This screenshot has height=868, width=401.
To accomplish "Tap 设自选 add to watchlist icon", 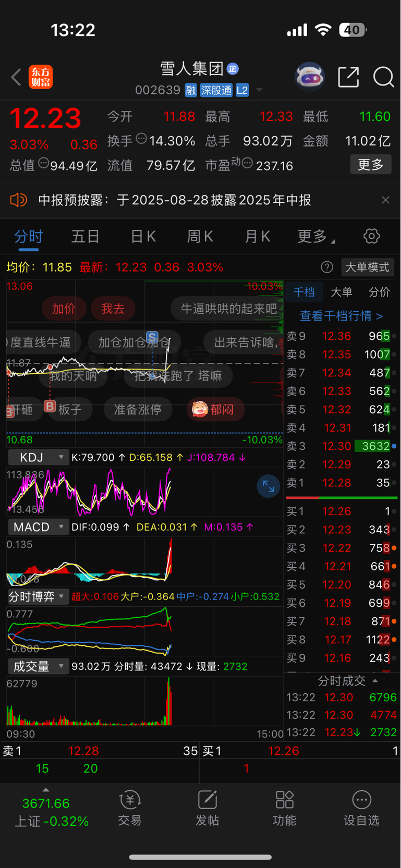I will click(361, 809).
